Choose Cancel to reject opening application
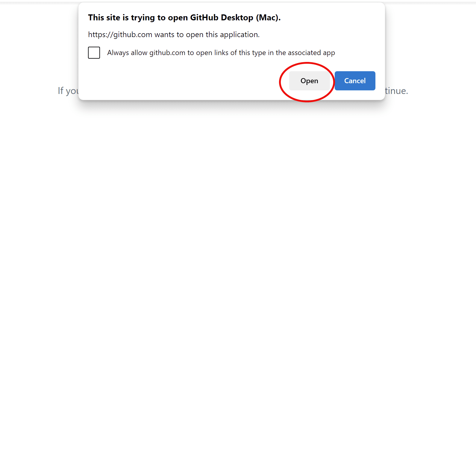Image resolution: width=476 pixels, height=474 pixels. (355, 81)
